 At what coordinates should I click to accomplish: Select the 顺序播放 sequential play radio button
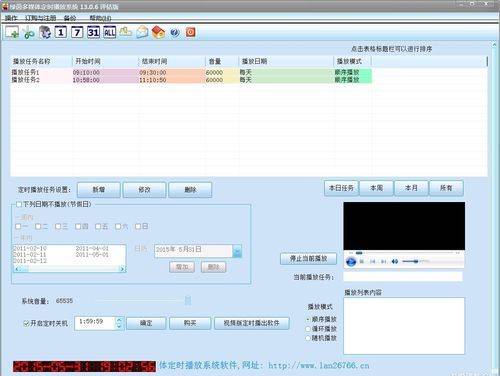click(308, 319)
